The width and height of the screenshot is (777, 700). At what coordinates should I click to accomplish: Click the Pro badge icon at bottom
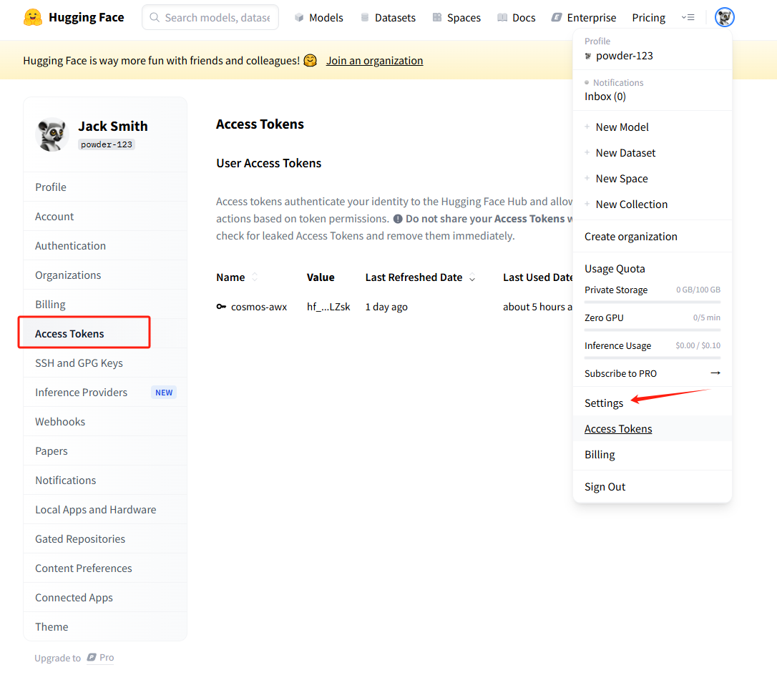pyautogui.click(x=92, y=657)
